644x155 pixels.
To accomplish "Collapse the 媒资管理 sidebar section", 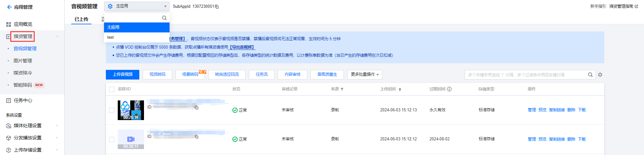I will pyautogui.click(x=57, y=36).
